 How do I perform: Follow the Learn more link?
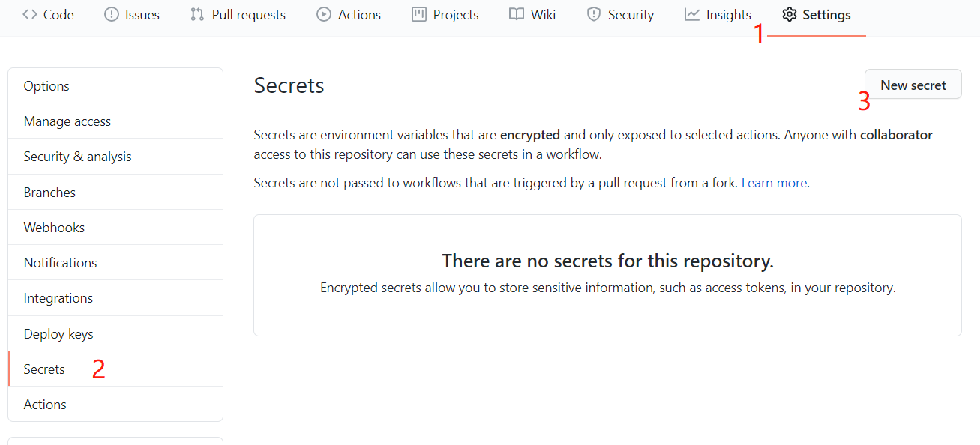pos(774,183)
